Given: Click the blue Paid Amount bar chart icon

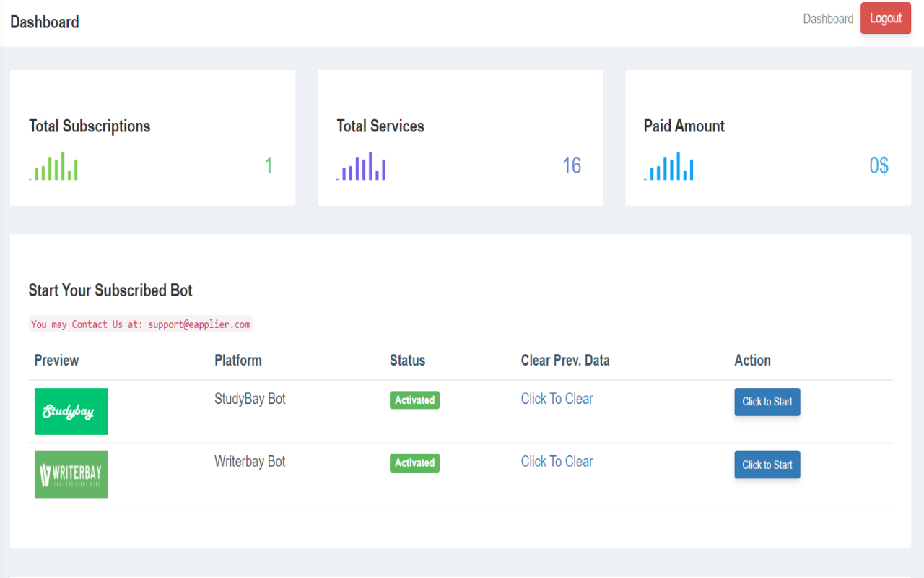Looking at the screenshot, I should coord(669,167).
